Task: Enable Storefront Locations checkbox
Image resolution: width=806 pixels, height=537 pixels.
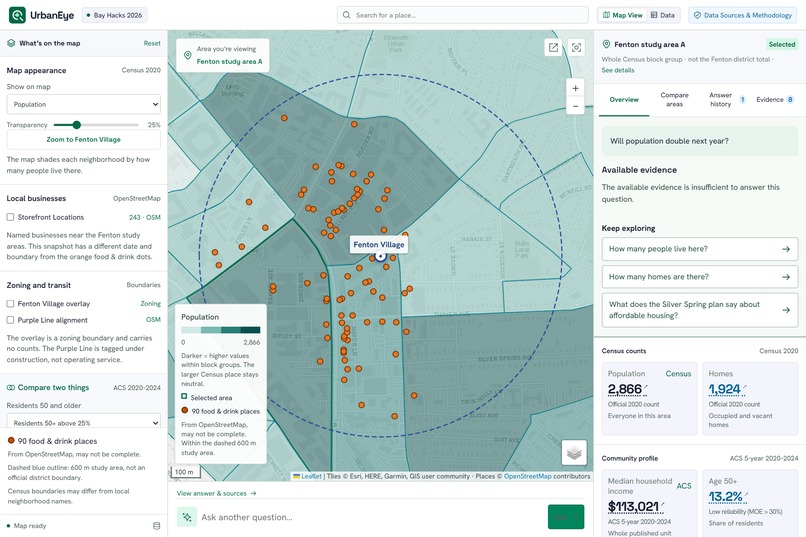Action: tap(10, 217)
